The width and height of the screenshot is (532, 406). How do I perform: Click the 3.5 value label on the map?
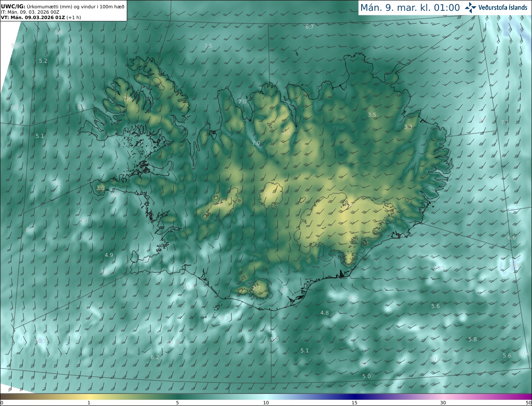click(x=372, y=115)
